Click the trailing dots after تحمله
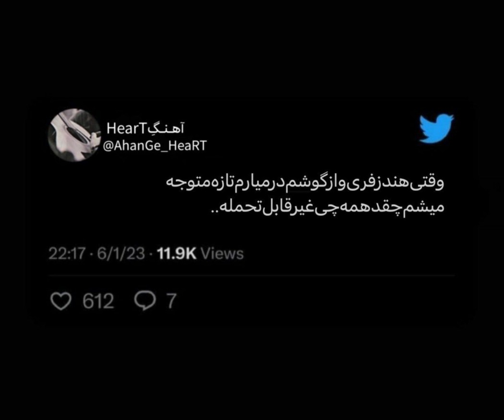 [x=215, y=211]
